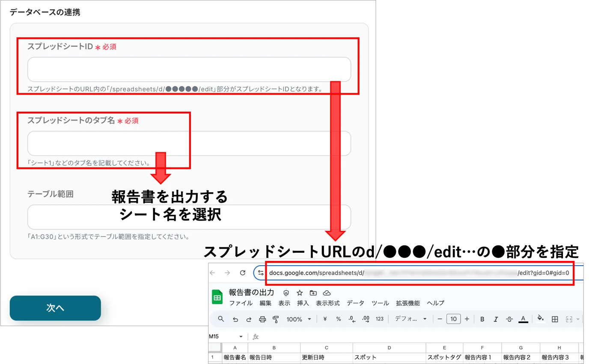Apply yen currency format
Viewport: 589px width, 364px height.
(325, 319)
